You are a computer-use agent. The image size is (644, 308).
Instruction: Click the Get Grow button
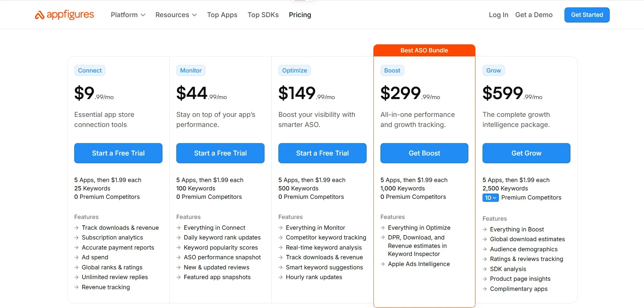coord(526,153)
